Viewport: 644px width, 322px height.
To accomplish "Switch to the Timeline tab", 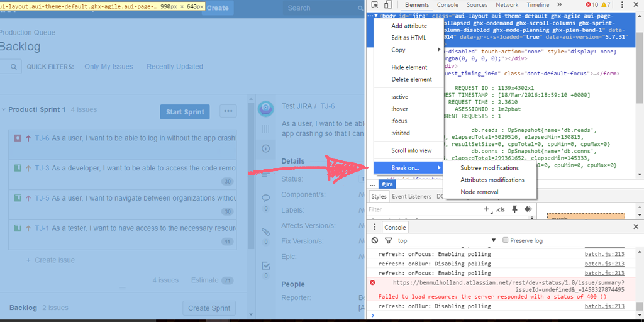I will pos(538,5).
